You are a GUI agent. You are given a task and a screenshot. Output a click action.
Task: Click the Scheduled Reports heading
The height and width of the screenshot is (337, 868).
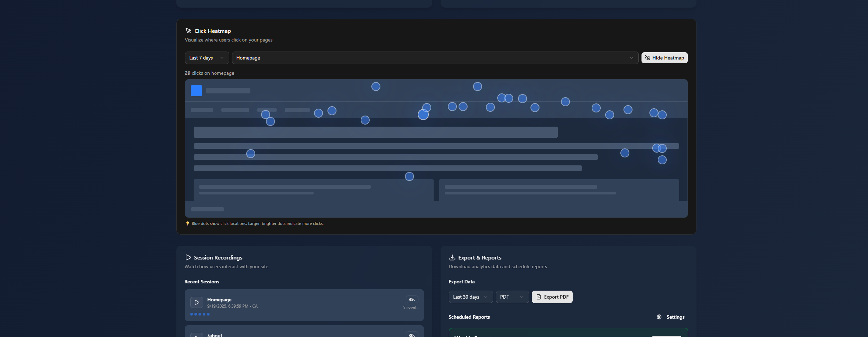[x=469, y=317]
